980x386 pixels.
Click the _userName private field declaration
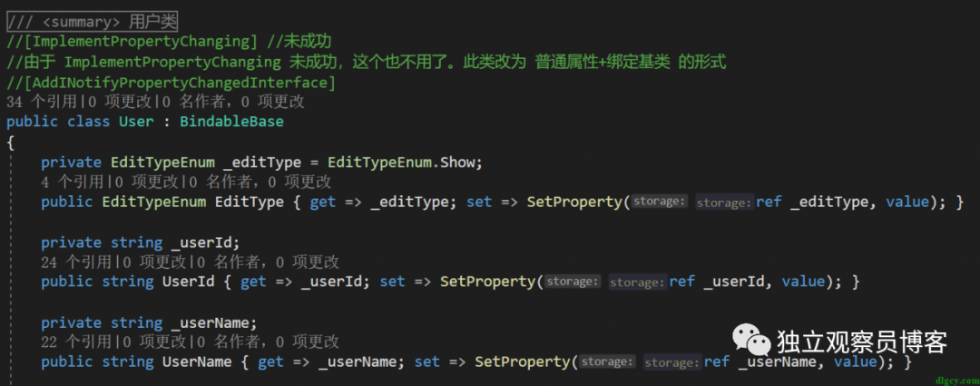(x=211, y=322)
